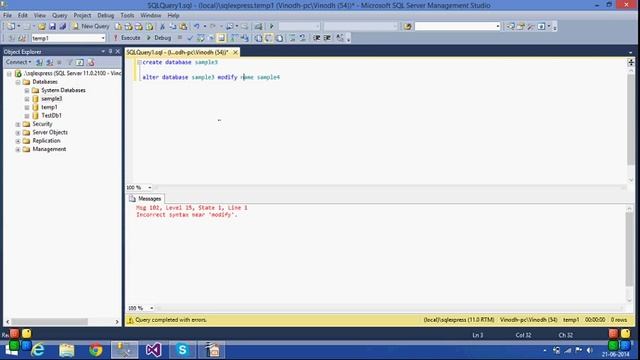Open the Connect dropdown in Object Explorer
640x360 pixels.
click(18, 62)
